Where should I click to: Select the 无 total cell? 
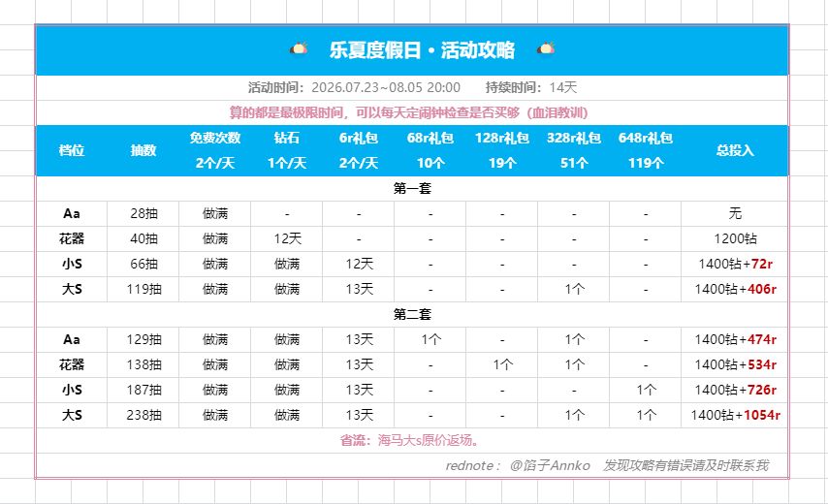[735, 214]
